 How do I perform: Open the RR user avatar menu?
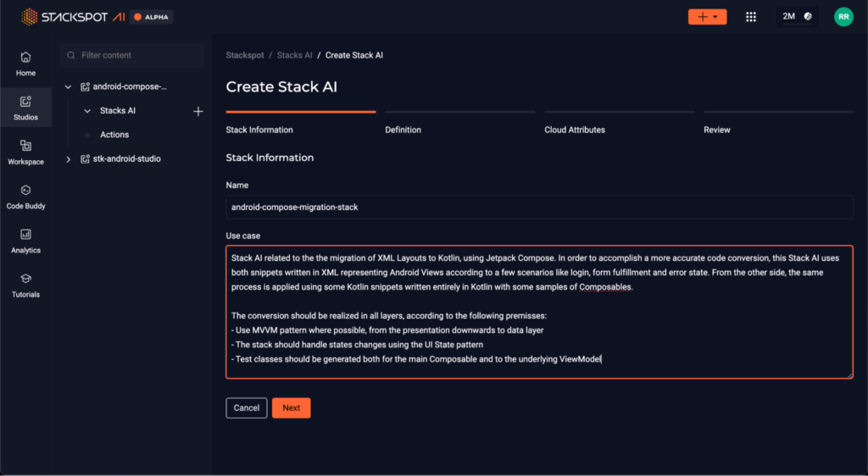point(843,17)
